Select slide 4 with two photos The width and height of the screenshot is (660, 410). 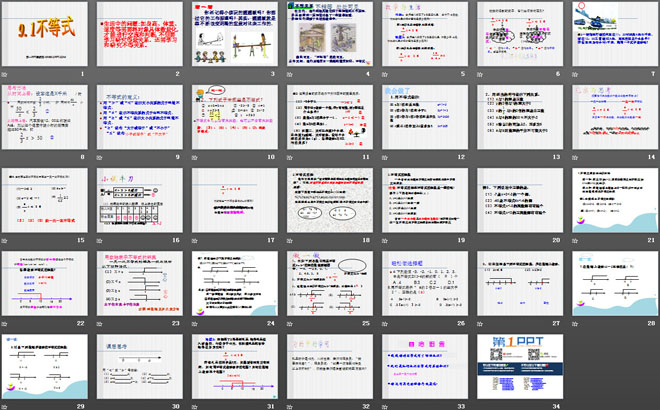tap(330, 34)
